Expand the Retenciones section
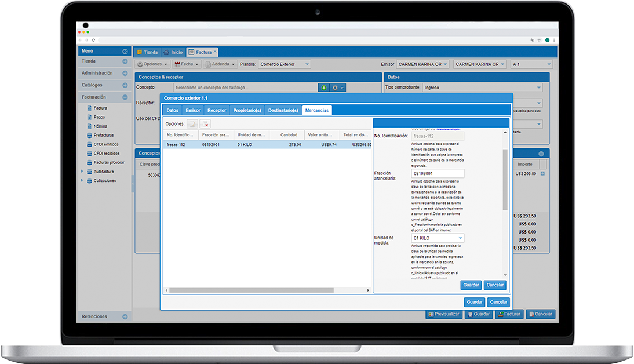Image resolution: width=634 pixels, height=364 pixels. pyautogui.click(x=125, y=317)
